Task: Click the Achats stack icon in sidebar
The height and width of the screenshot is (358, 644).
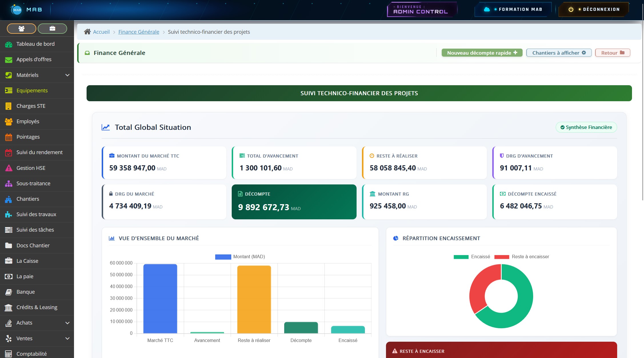Action: pyautogui.click(x=9, y=323)
